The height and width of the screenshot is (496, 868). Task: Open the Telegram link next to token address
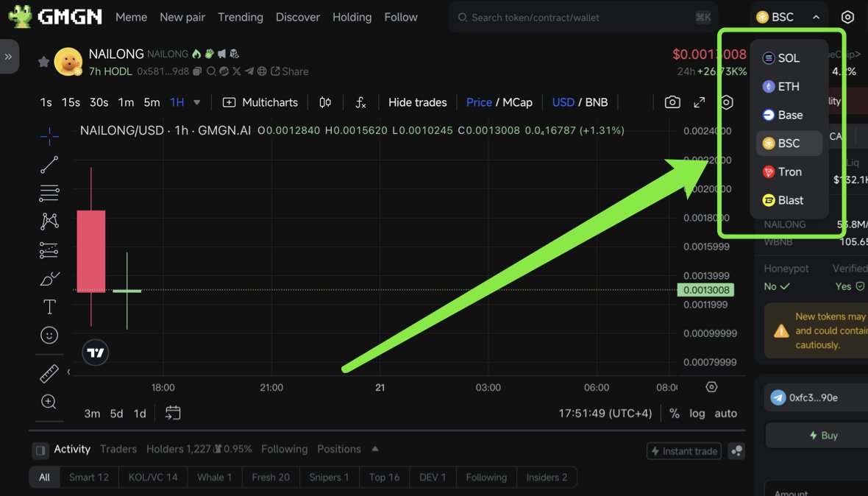[x=249, y=71]
